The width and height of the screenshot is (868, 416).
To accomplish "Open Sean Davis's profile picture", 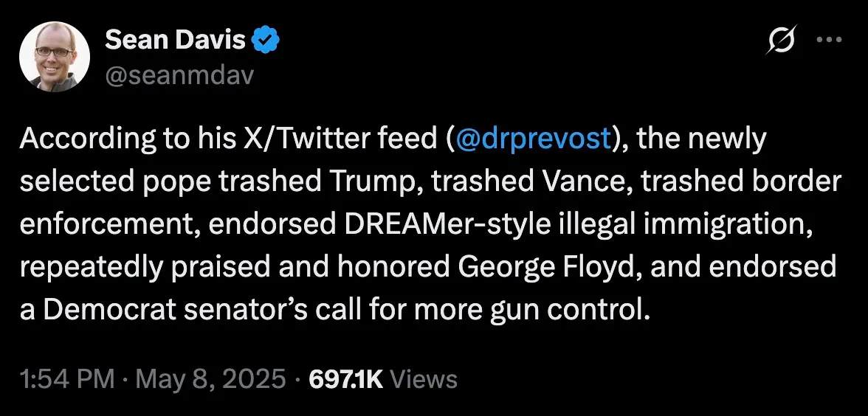I will (x=55, y=56).
